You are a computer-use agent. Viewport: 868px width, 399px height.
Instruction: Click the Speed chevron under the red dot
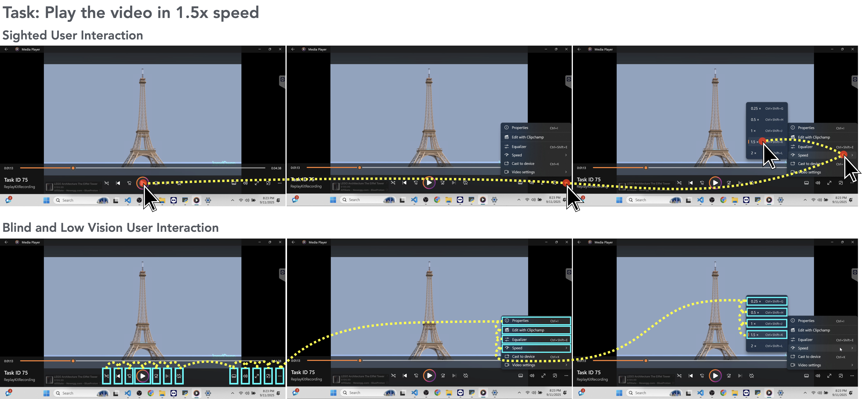pyautogui.click(x=852, y=155)
